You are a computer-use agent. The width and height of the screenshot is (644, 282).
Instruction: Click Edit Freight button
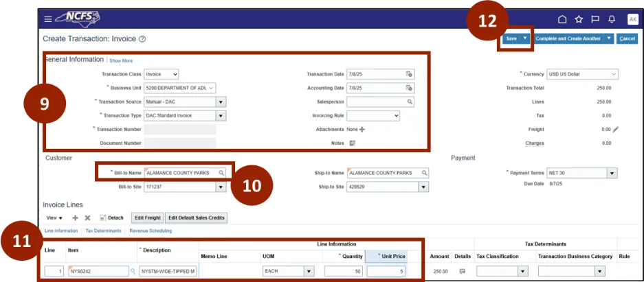(148, 218)
